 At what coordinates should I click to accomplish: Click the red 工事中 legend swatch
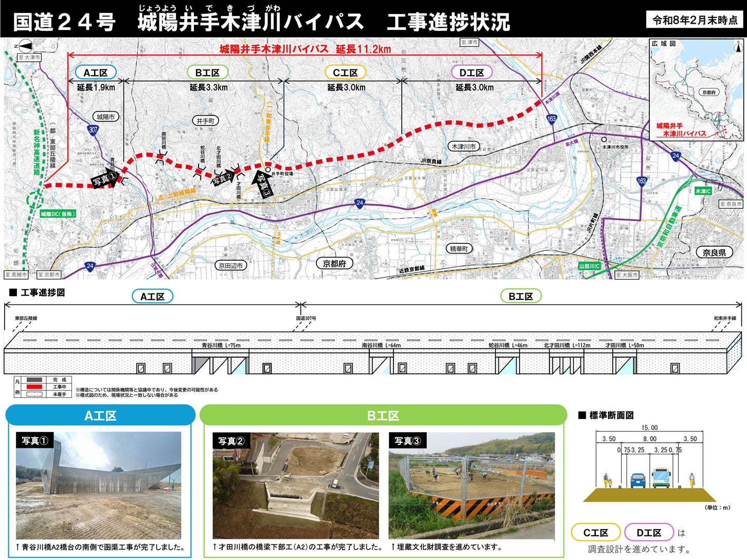(34, 387)
